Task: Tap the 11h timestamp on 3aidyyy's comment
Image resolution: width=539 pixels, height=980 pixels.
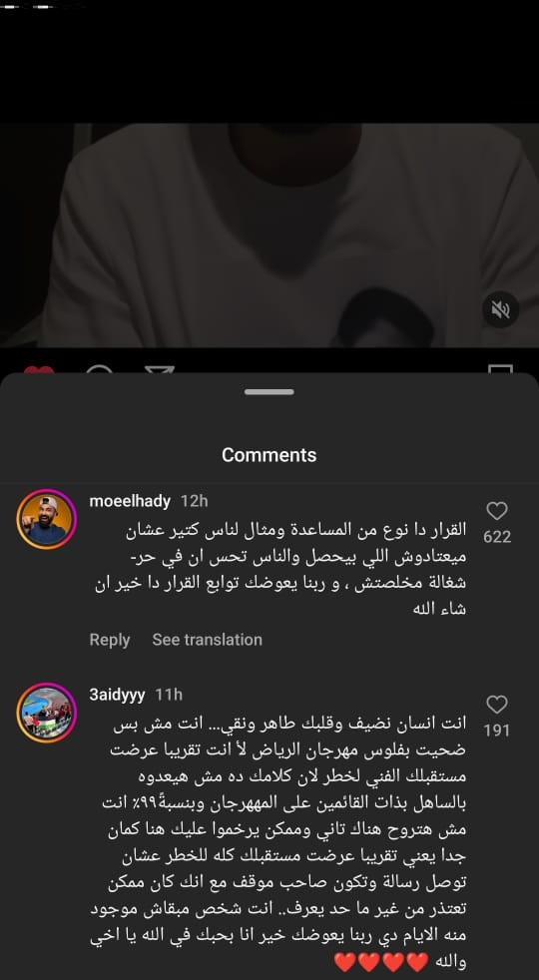Action: 169,695
